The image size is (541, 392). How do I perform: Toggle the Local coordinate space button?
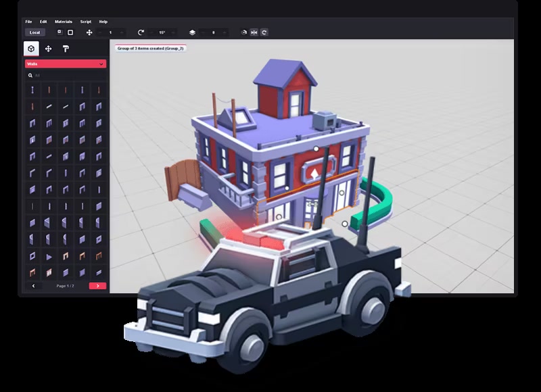coord(35,32)
